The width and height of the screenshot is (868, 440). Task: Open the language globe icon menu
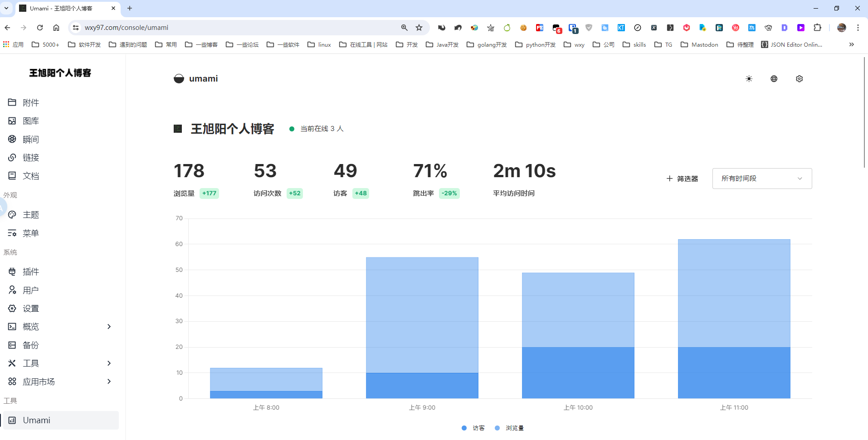click(x=774, y=79)
